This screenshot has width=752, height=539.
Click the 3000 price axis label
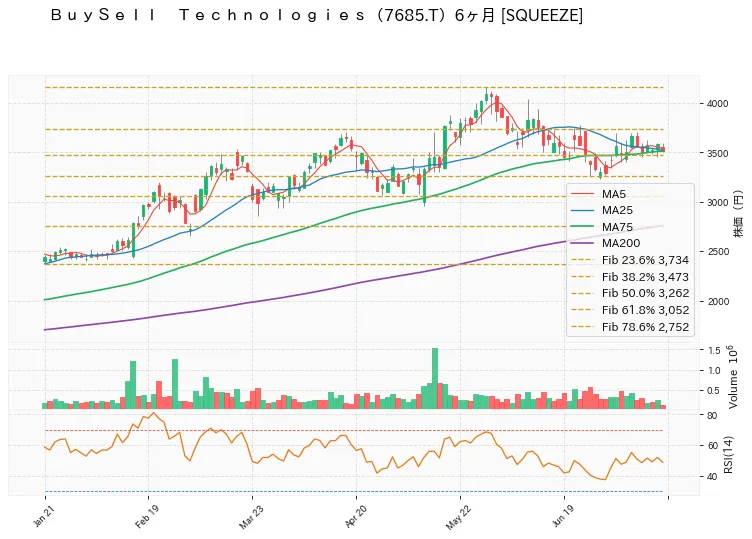coord(717,202)
